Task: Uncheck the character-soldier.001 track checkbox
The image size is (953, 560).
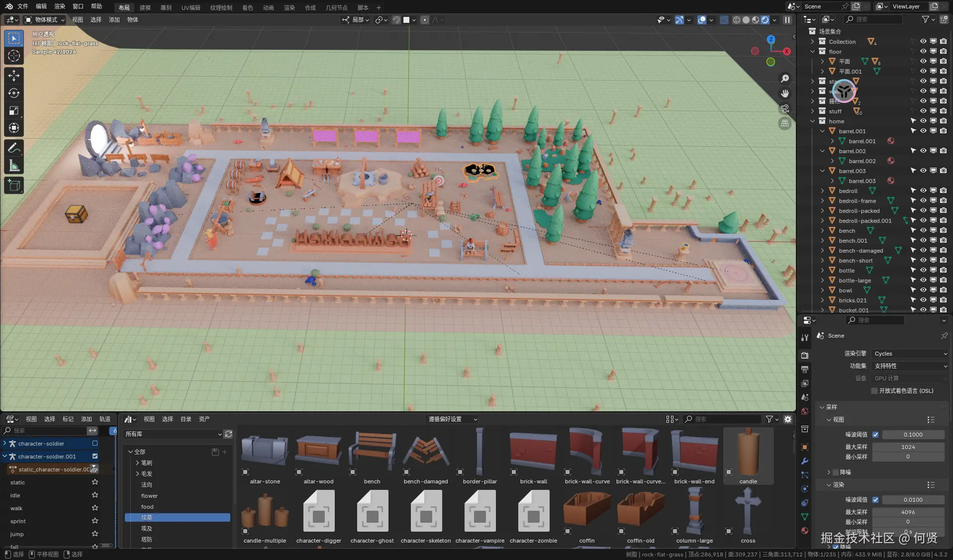Action: tap(95, 456)
